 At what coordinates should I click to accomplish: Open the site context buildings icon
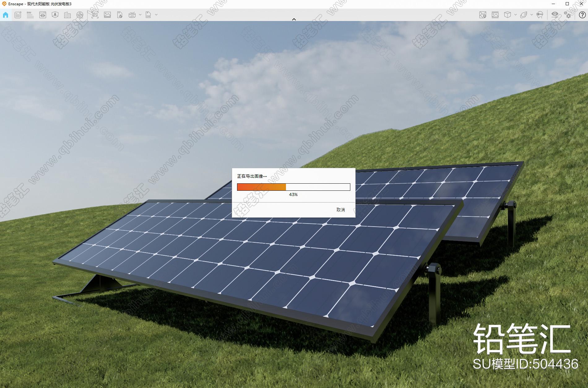(67, 15)
